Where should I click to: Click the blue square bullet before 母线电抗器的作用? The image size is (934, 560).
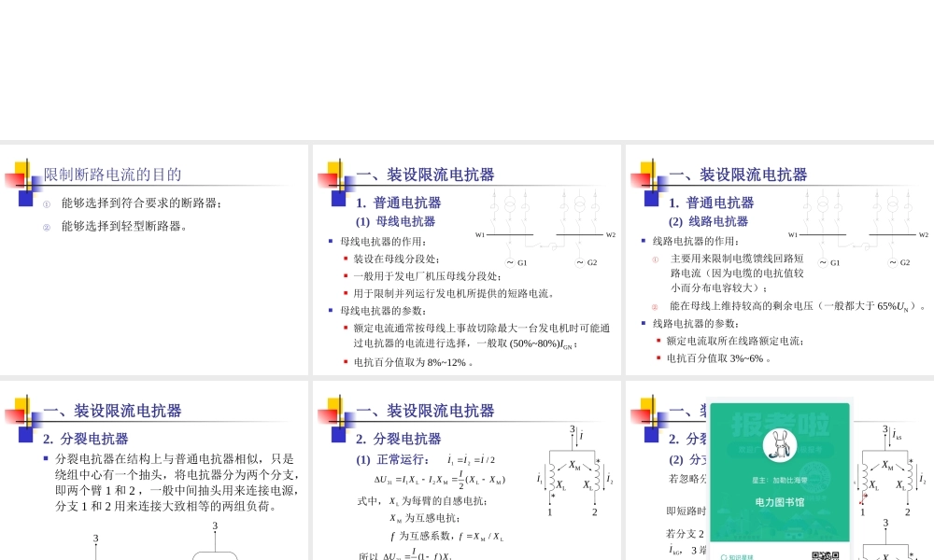tap(331, 241)
